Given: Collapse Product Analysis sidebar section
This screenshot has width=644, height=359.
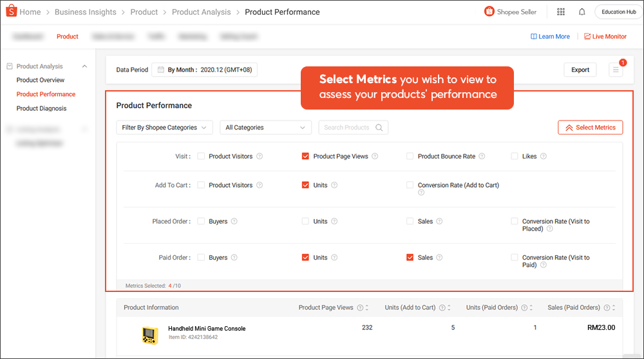Looking at the screenshot, I should coord(84,66).
